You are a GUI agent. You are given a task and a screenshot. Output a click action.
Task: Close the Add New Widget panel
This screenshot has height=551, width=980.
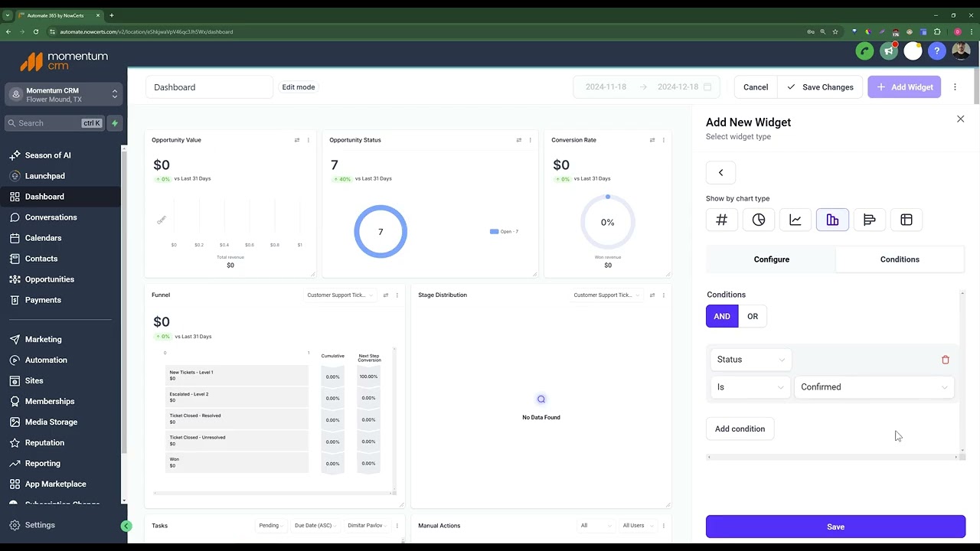(960, 119)
